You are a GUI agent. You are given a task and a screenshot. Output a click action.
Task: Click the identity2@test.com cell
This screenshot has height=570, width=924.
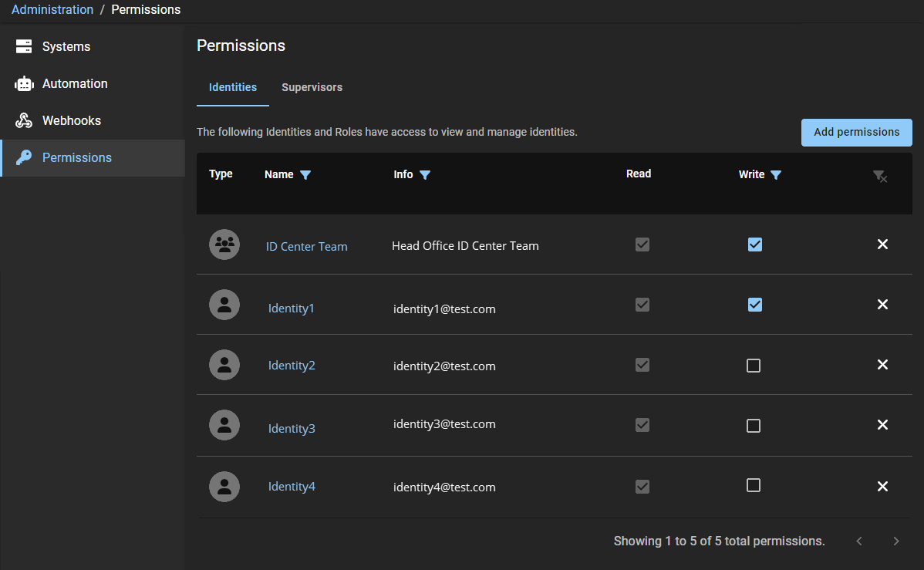tap(444, 366)
